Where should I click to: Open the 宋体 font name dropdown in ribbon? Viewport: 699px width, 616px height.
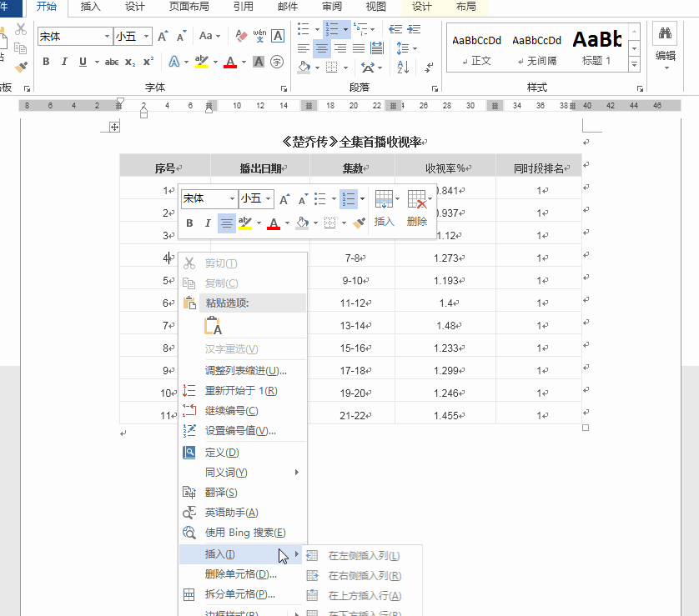[x=108, y=37]
